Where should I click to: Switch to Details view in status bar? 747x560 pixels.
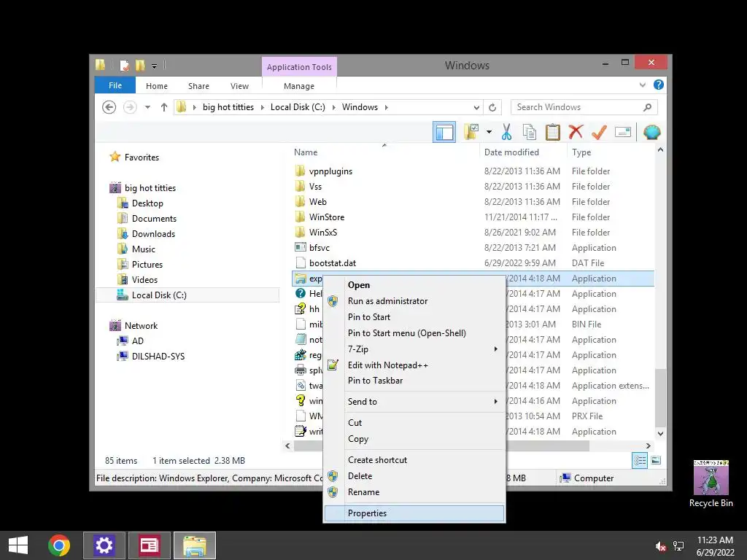point(640,461)
